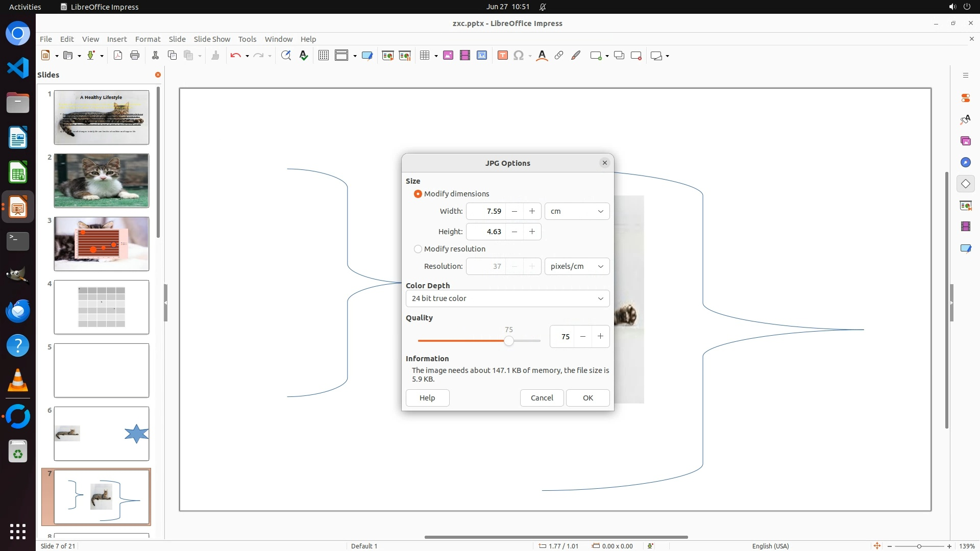Click the Print icon in the toolbar
The height and width of the screenshot is (551, 980).
135,56
